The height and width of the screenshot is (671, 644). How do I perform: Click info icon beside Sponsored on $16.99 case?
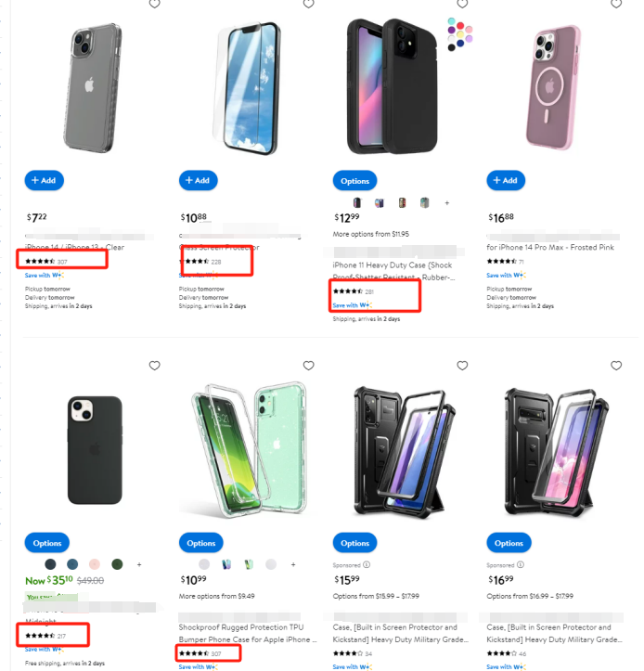click(521, 564)
